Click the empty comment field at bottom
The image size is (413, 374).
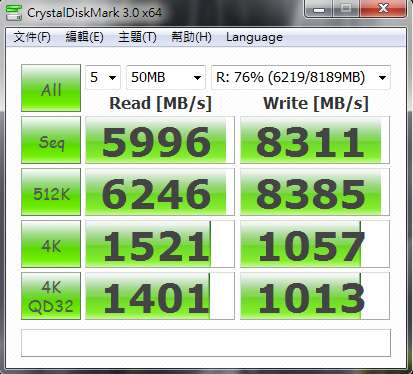point(206,343)
